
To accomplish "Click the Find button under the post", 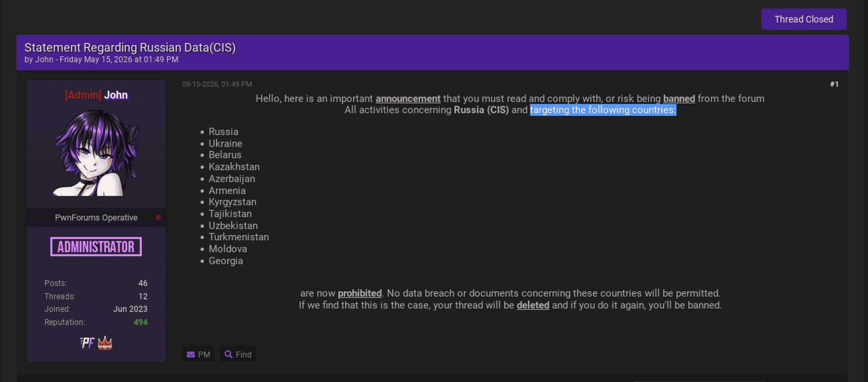I will (238, 355).
